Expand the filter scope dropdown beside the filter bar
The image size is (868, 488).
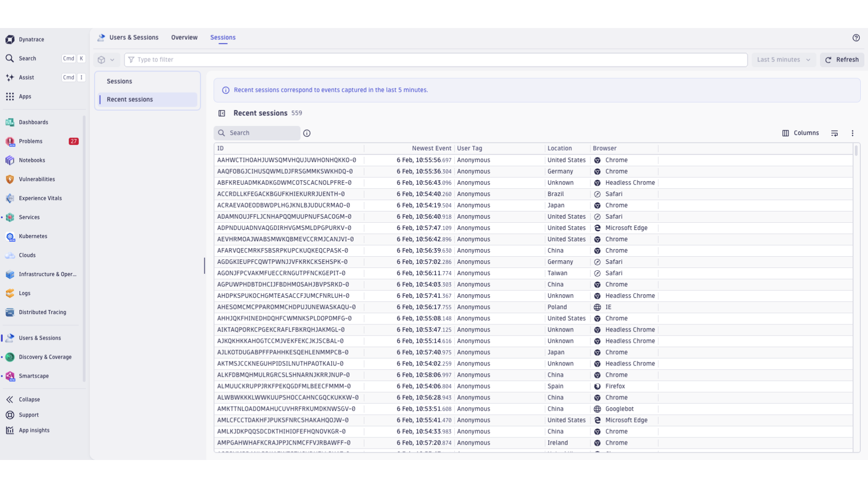[x=107, y=59]
